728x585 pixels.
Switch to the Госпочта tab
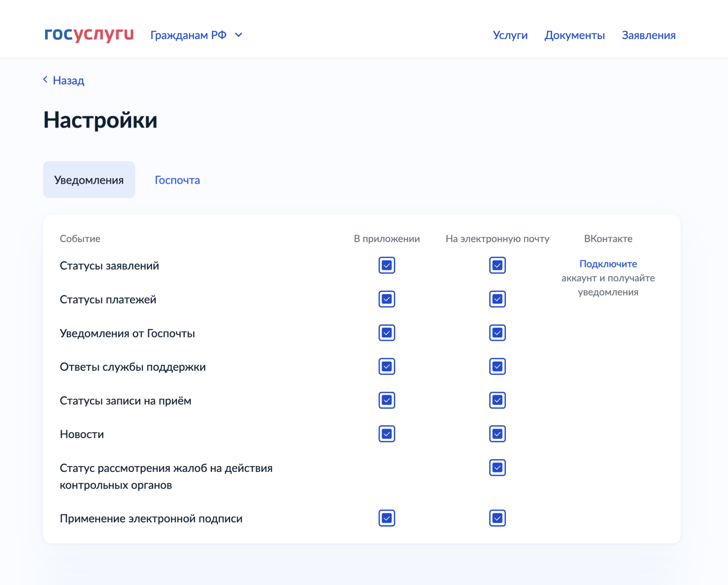click(x=177, y=179)
